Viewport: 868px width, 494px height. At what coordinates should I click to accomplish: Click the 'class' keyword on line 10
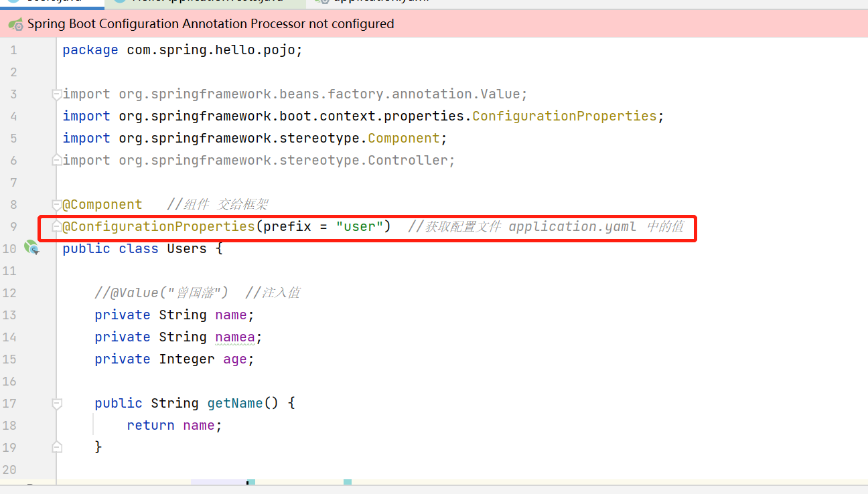pyautogui.click(x=139, y=248)
